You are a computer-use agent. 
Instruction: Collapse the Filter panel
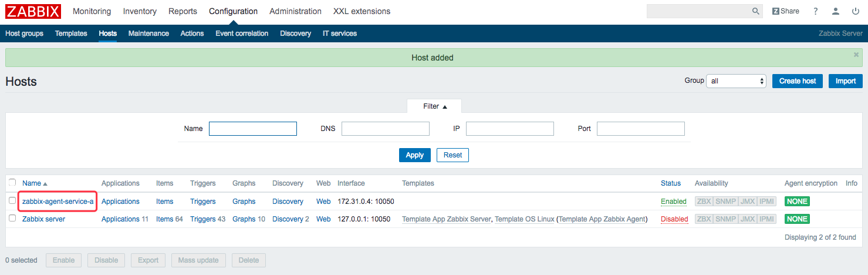435,106
